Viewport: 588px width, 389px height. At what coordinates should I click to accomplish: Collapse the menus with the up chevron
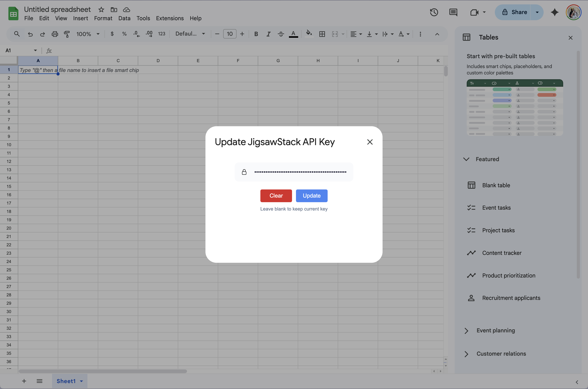[x=437, y=34]
